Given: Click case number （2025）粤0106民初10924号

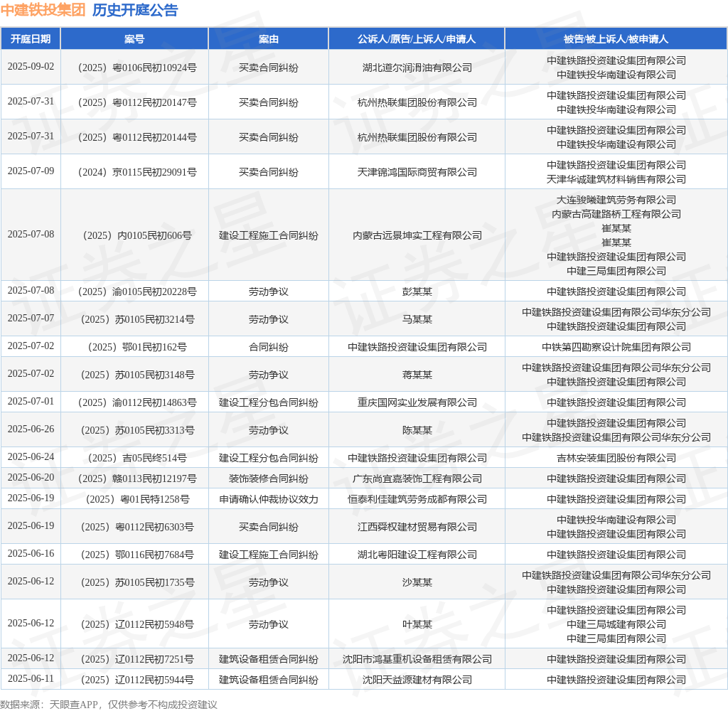Looking at the screenshot, I should 134,68.
